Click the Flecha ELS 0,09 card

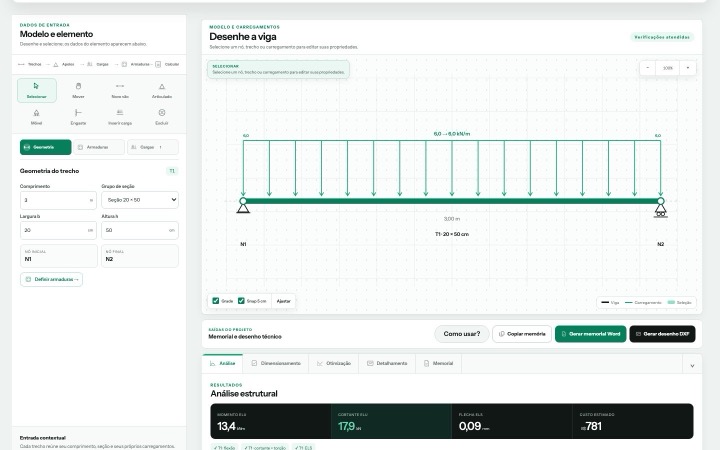point(512,421)
